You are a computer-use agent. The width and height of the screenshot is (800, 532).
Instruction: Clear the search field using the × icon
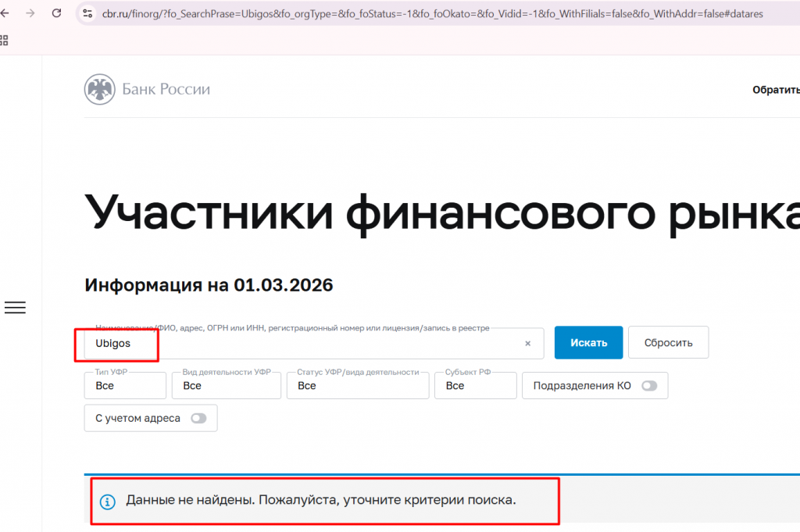527,343
